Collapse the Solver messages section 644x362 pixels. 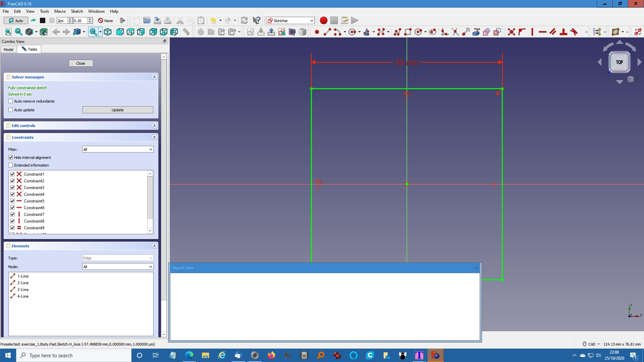(154, 77)
